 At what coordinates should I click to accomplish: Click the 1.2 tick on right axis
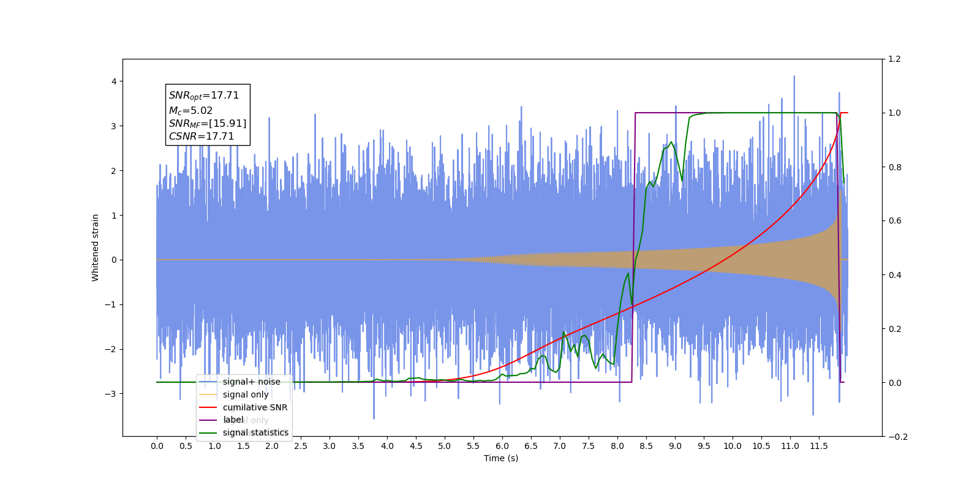click(895, 59)
